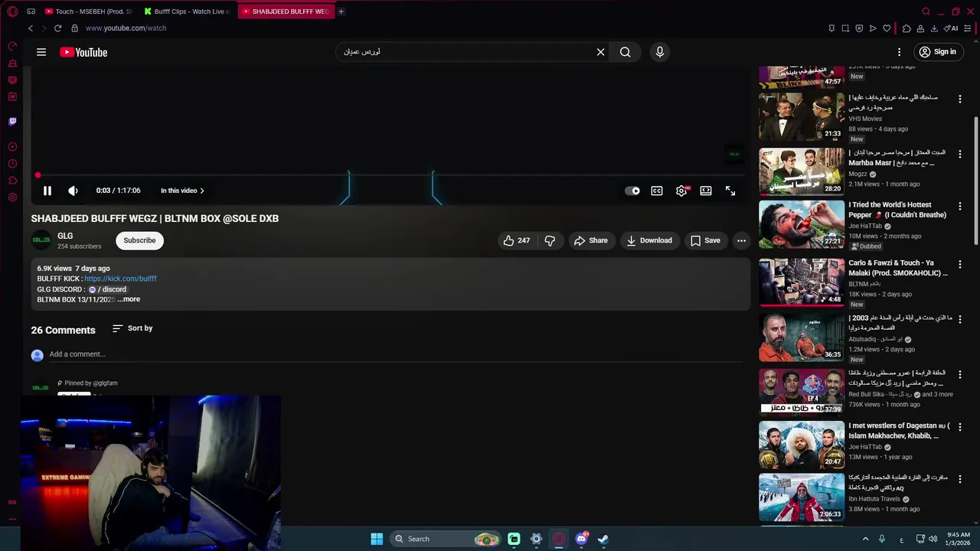This screenshot has width=980, height=551.
Task: Clear the YouTube search box text
Action: click(x=601, y=52)
